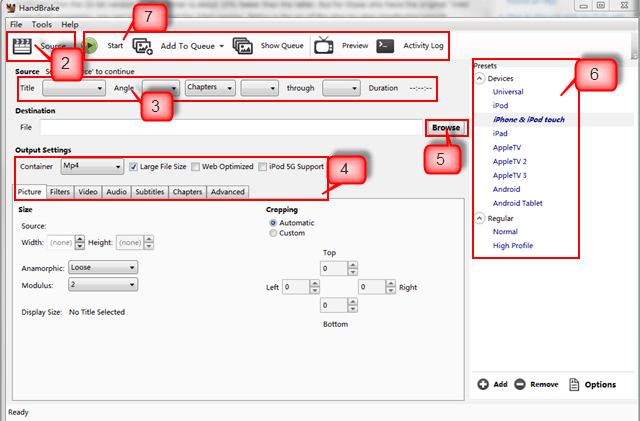Click the Preview TV icon
The width and height of the screenshot is (640, 421).
click(x=324, y=45)
